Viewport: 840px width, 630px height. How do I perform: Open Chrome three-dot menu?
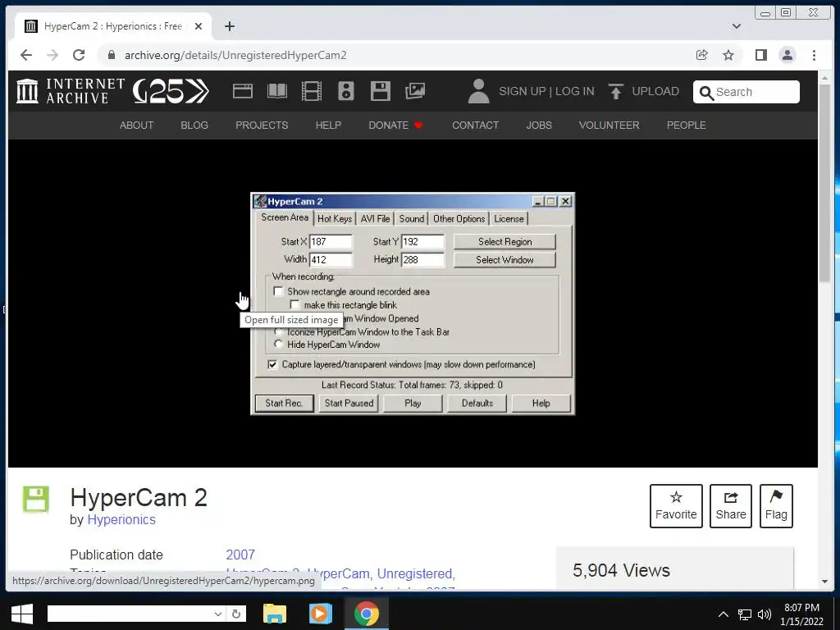click(x=814, y=55)
